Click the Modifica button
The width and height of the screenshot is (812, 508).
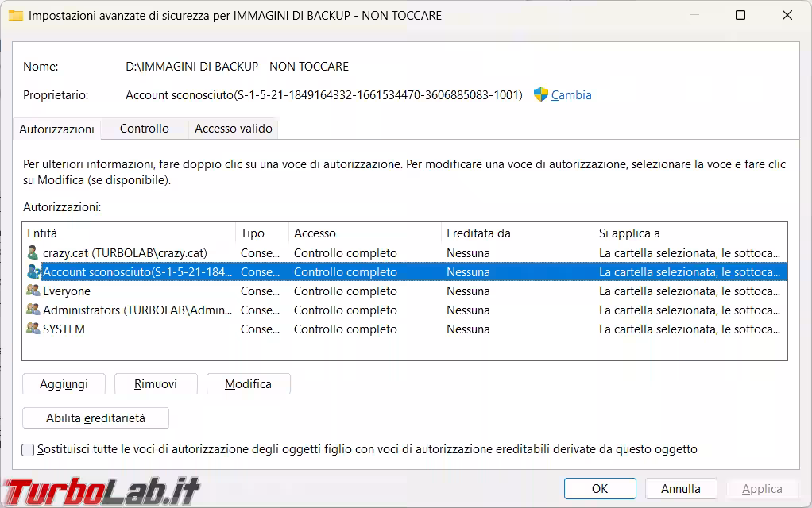[248, 384]
